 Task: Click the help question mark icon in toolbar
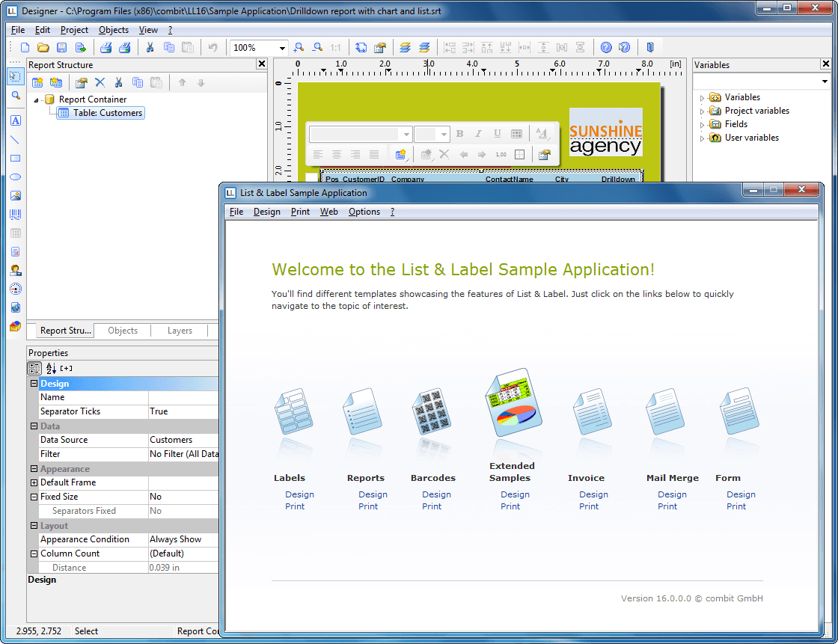pos(606,48)
